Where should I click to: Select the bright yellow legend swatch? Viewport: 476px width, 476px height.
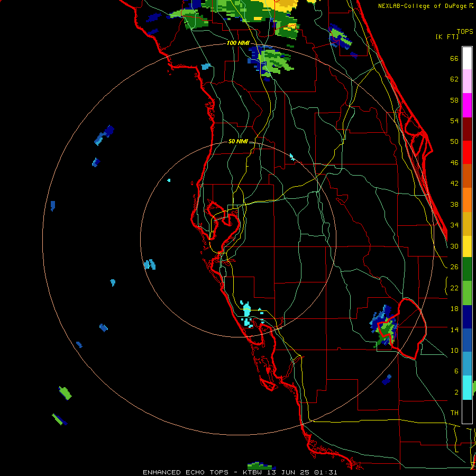pyautogui.click(x=467, y=246)
